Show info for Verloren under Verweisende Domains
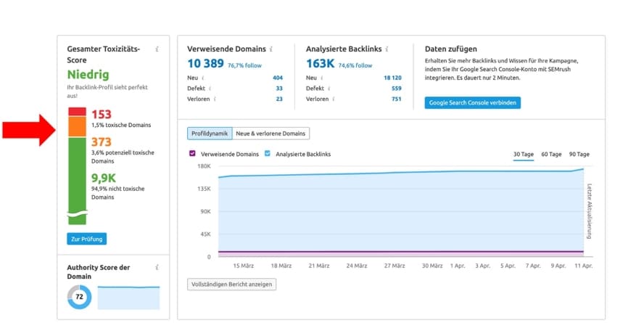644x323 pixels. click(x=215, y=99)
